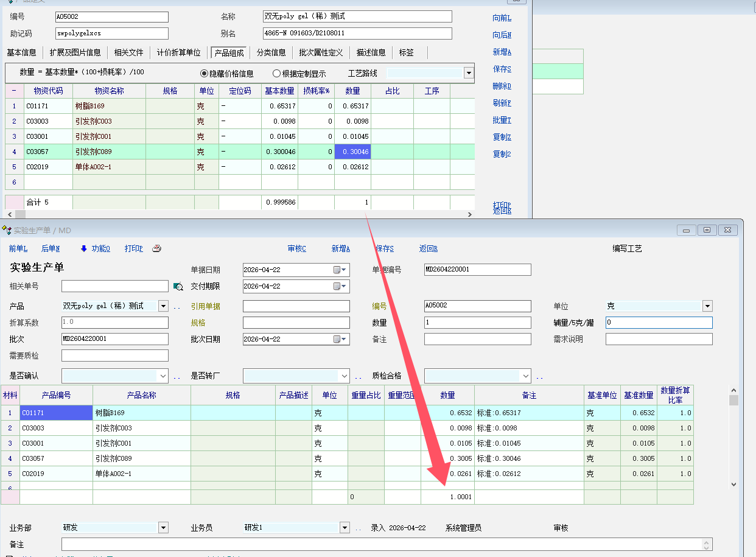
Task: Click the search icon next to 相关单号 field
Action: (178, 286)
